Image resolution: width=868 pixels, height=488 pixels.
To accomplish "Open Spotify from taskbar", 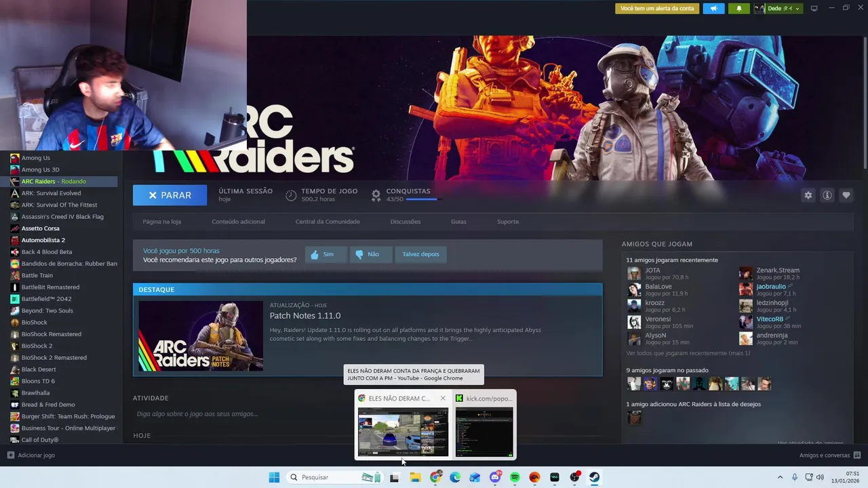I will point(515,477).
